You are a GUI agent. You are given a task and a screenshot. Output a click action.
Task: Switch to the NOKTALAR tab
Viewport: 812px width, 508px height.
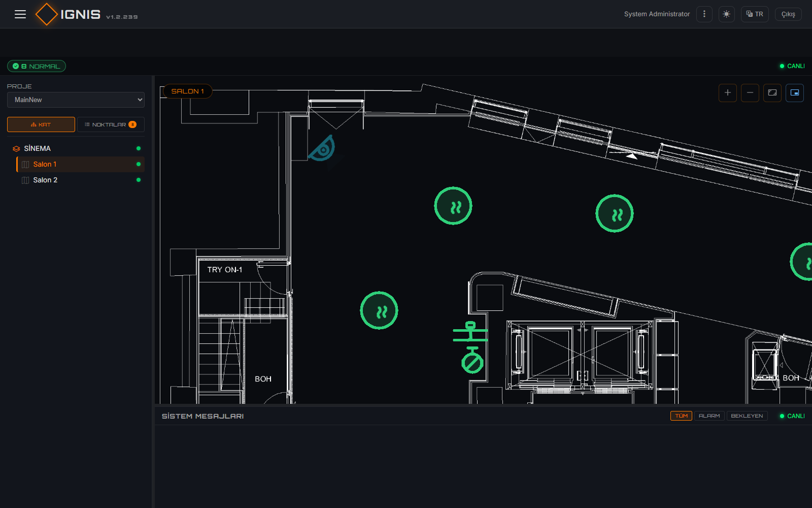click(111, 124)
